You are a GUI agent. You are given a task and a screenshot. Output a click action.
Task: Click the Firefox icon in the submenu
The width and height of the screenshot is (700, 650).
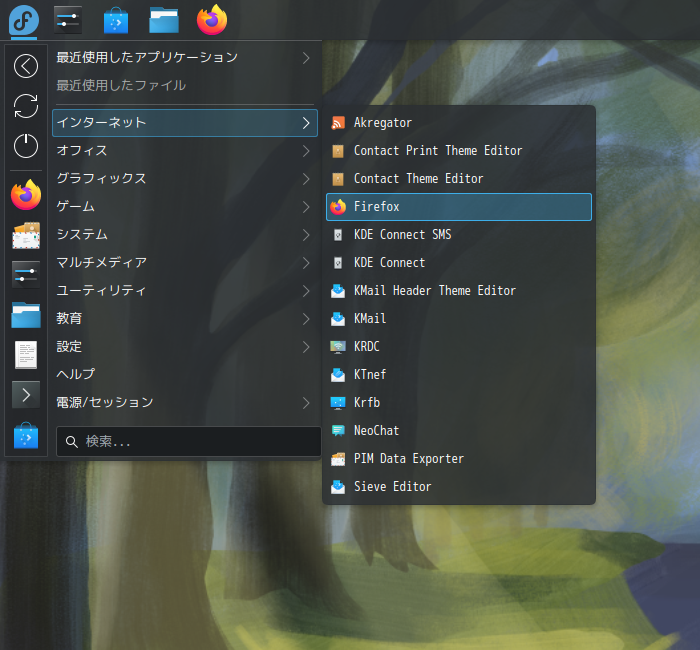click(338, 207)
